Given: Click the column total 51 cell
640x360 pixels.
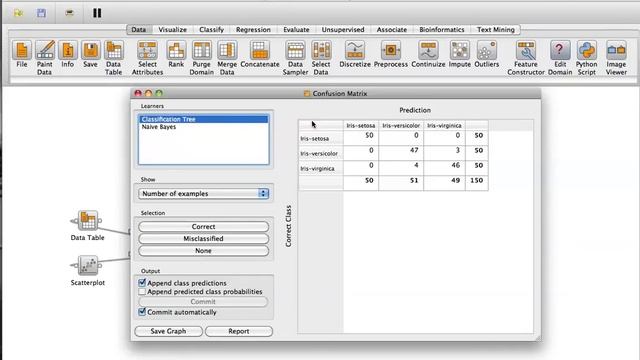Looking at the screenshot, I should pyautogui.click(x=401, y=183).
